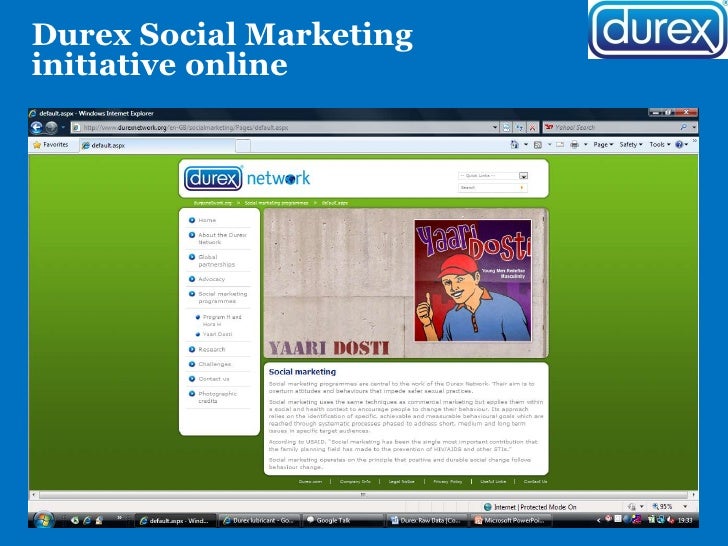Open the zoom level 95% dropdown
Screen dimensions: 728x546
point(685,507)
